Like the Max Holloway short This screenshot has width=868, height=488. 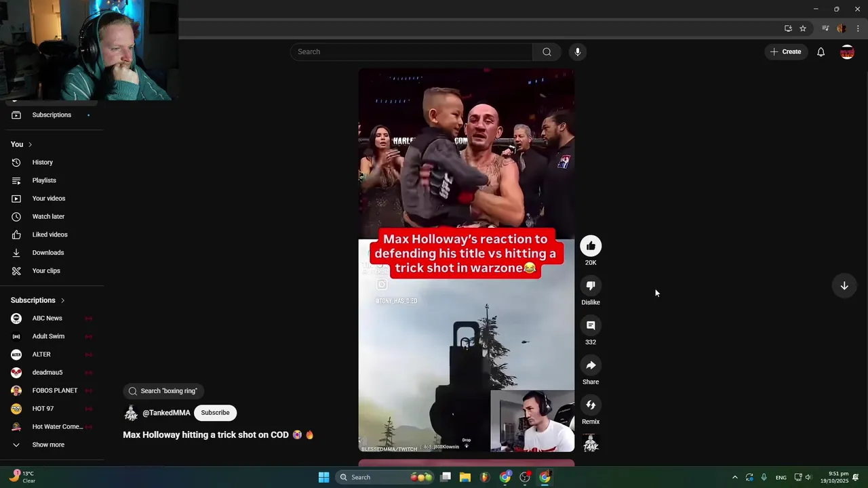tap(591, 246)
